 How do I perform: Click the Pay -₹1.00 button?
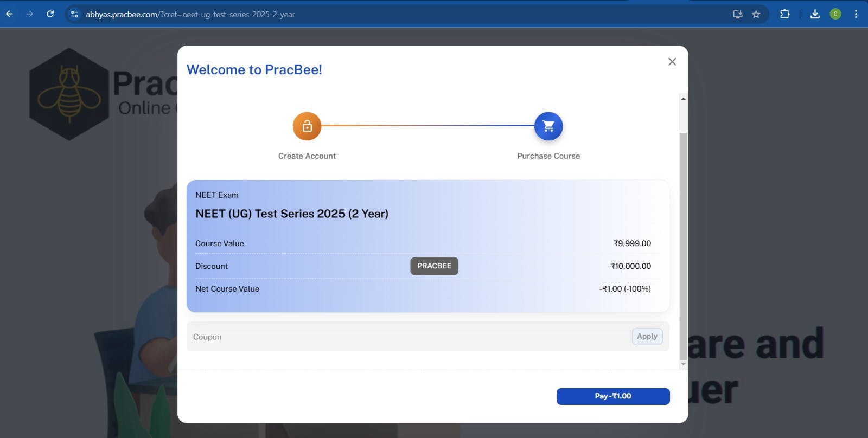(x=613, y=396)
